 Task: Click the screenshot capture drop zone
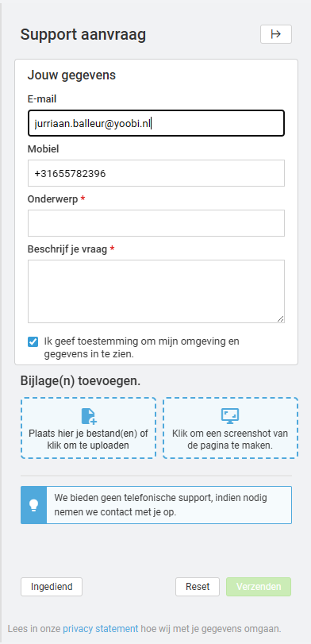coord(230,427)
